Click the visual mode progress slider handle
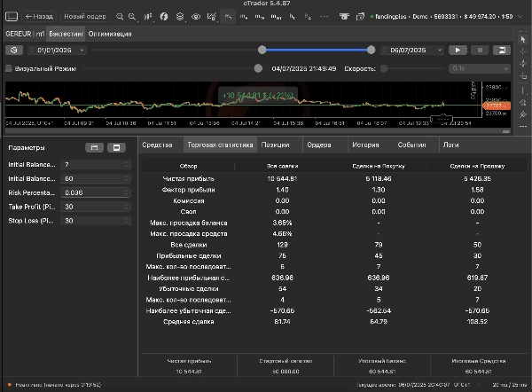532x392 pixels. point(258,67)
